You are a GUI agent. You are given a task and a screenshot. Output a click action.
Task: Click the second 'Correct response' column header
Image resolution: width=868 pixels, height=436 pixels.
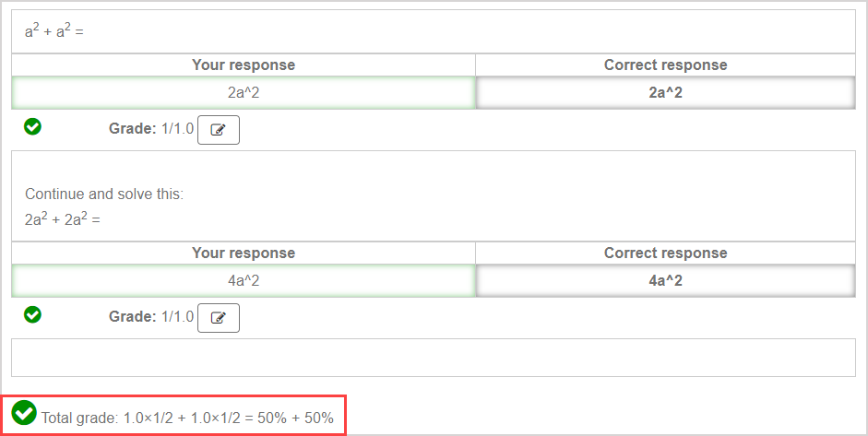[x=665, y=253]
